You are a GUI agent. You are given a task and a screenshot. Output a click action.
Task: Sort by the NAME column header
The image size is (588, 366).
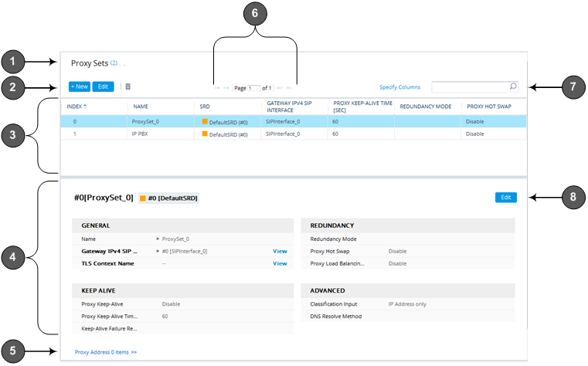pyautogui.click(x=141, y=106)
